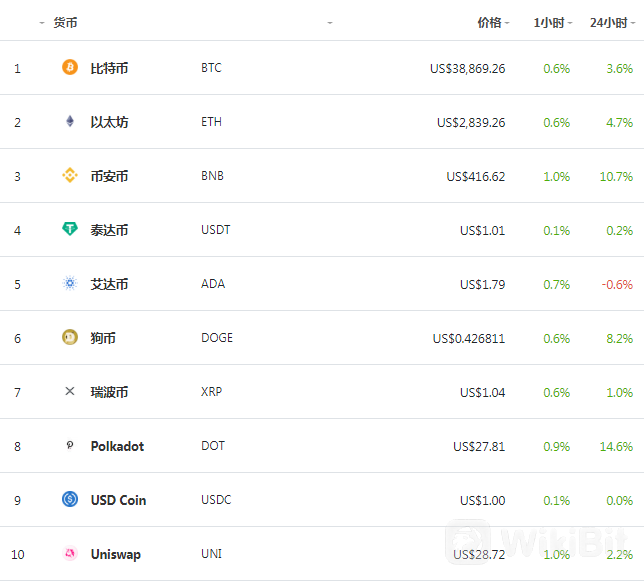Click the Cardano ADA blue icon
Viewport: 644px width, 583px height.
click(x=70, y=284)
